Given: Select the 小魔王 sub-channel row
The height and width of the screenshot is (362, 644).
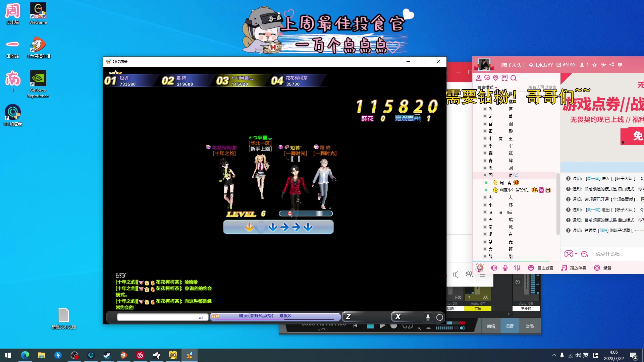Looking at the screenshot, I should pyautogui.click(x=515, y=138).
